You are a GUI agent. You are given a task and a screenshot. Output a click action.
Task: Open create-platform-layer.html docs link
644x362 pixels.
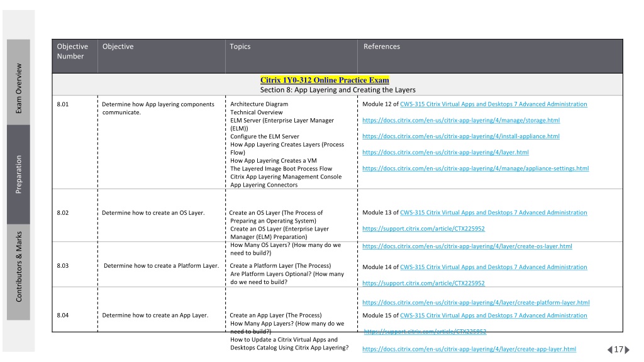point(475,302)
